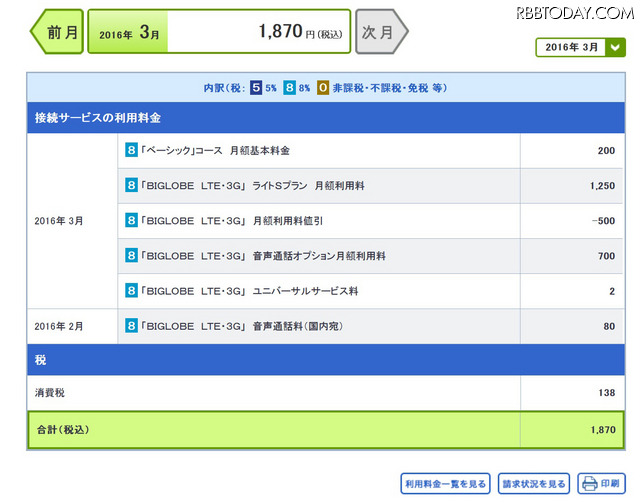Open the 2016年 3月 month dropdown
The width and height of the screenshot is (640, 503).
pos(580,47)
